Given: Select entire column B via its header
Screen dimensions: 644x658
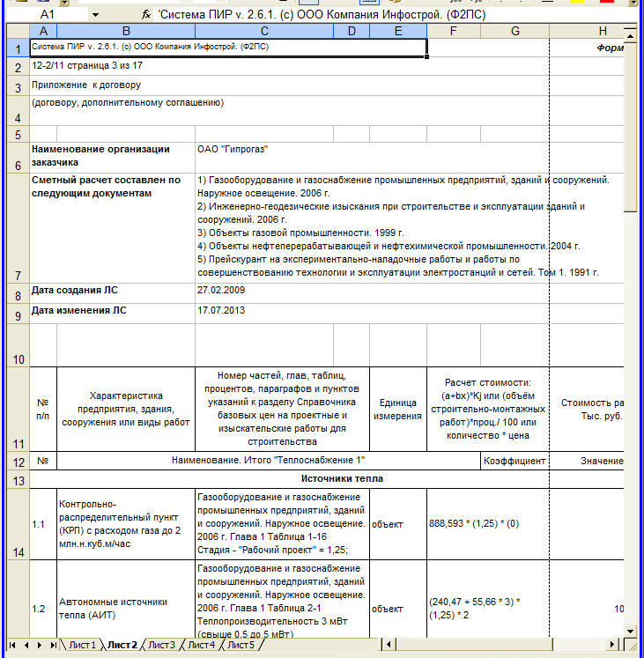Looking at the screenshot, I should point(125,32).
